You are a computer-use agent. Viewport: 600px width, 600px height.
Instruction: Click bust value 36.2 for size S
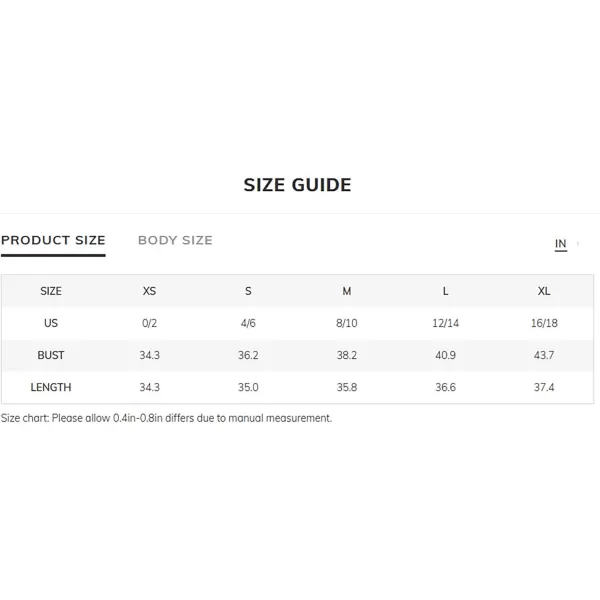pos(248,355)
